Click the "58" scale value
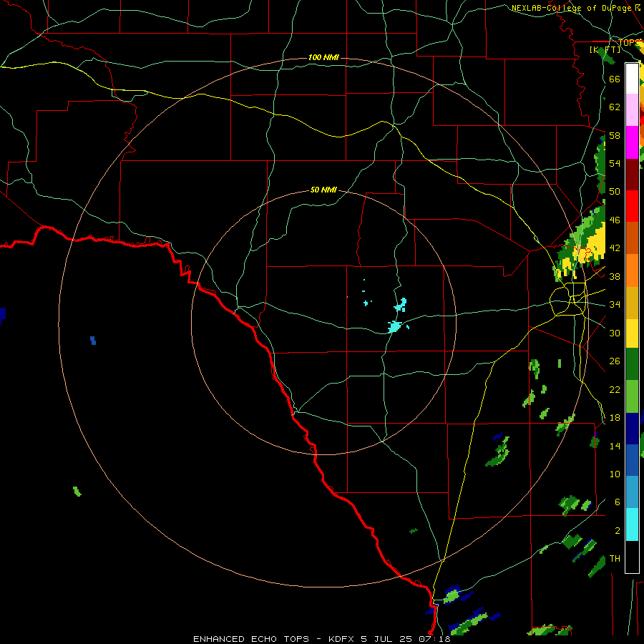This screenshot has width=644, height=644. [x=615, y=135]
